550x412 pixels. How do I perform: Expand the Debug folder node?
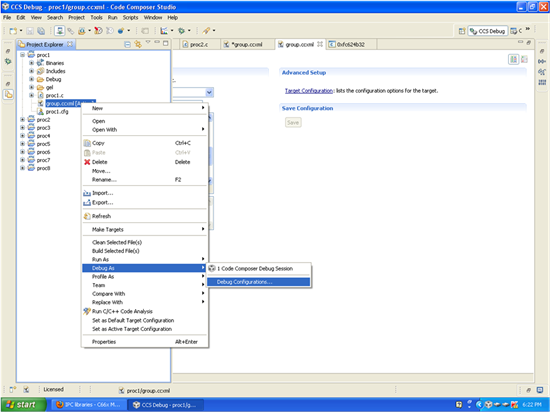point(32,79)
